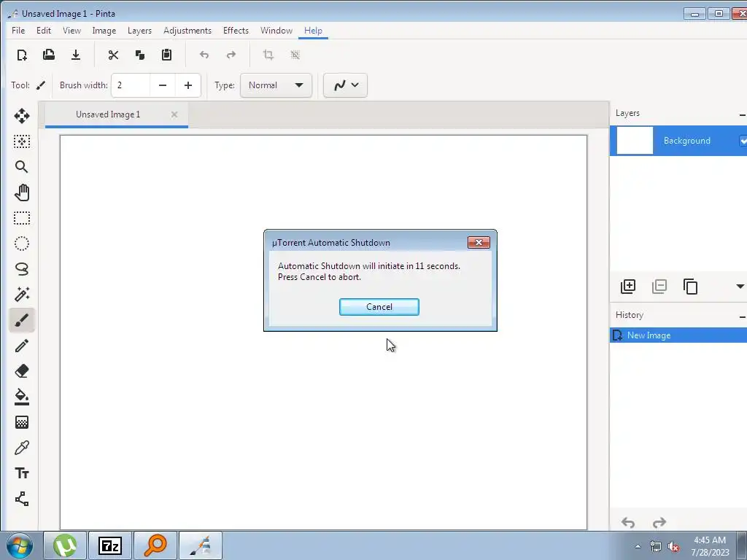Image resolution: width=747 pixels, height=560 pixels.
Task: Click the Paste clipboard icon
Action: point(166,55)
